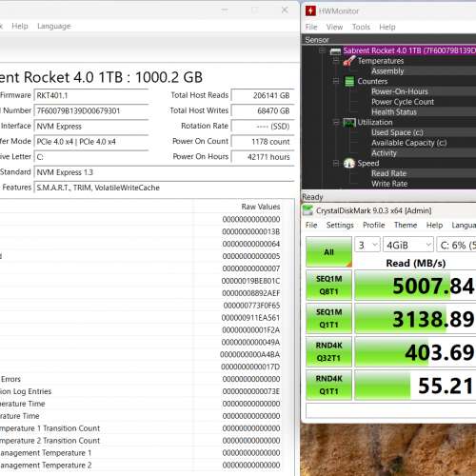The height and width of the screenshot is (476, 476).
Task: Open the Help menu in CrystalDiskMark
Action: tap(434, 225)
